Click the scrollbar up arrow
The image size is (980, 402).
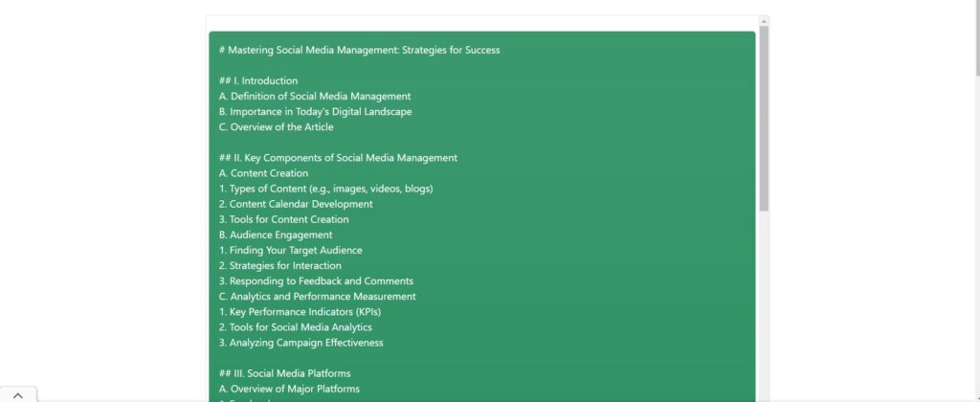click(764, 20)
